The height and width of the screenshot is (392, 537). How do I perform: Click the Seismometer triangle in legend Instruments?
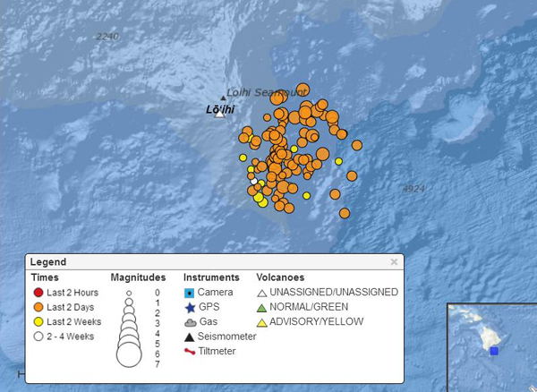pos(189,337)
